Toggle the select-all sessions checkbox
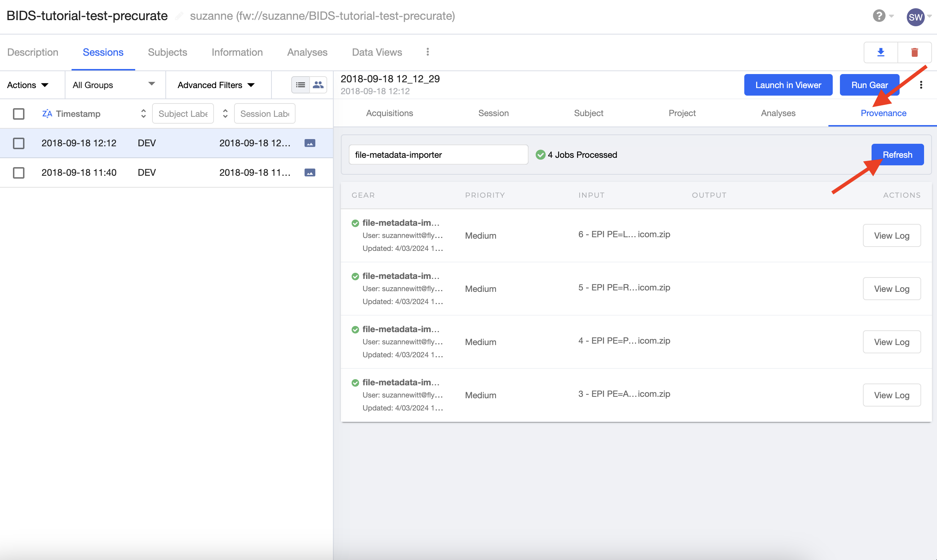This screenshot has height=560, width=937. pos(18,114)
